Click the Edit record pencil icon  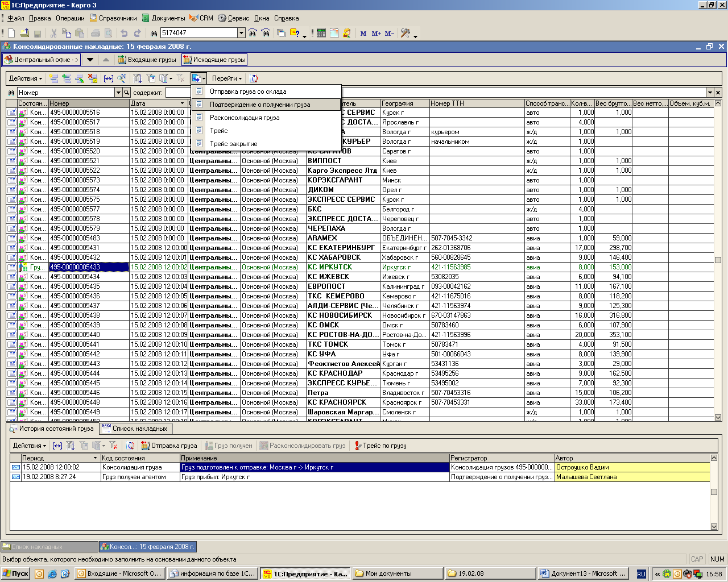pyautogui.click(x=80, y=78)
